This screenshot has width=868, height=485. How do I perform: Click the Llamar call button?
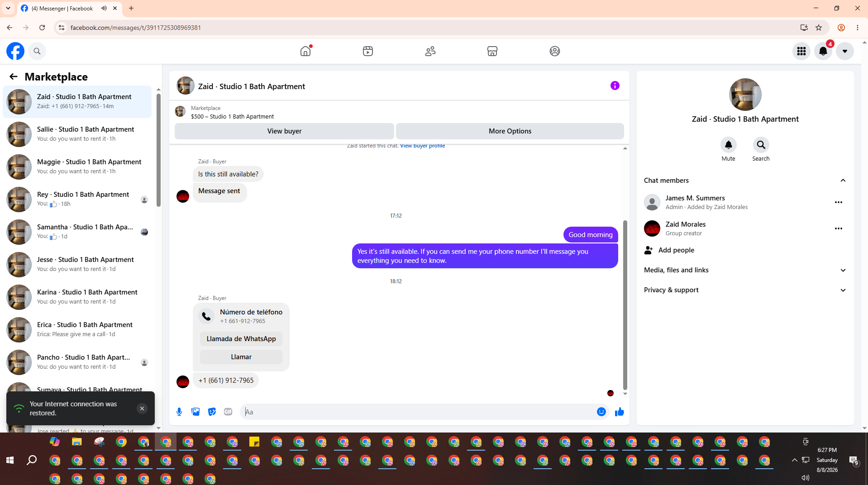[x=241, y=357]
